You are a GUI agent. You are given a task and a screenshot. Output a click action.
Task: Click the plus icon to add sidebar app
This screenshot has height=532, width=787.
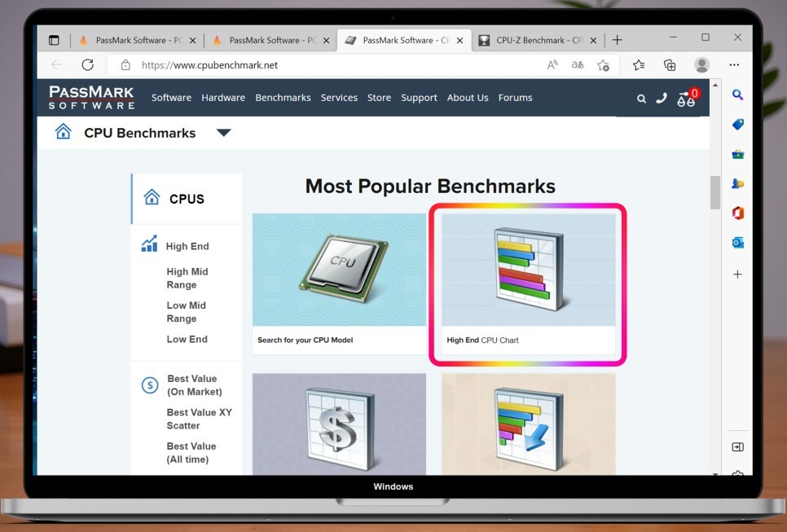(737, 274)
